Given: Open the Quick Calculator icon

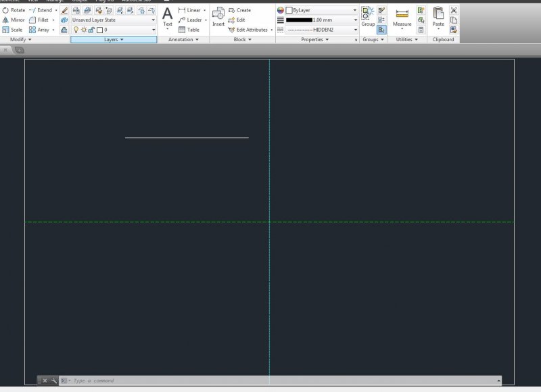Looking at the screenshot, I should pyautogui.click(x=421, y=30).
